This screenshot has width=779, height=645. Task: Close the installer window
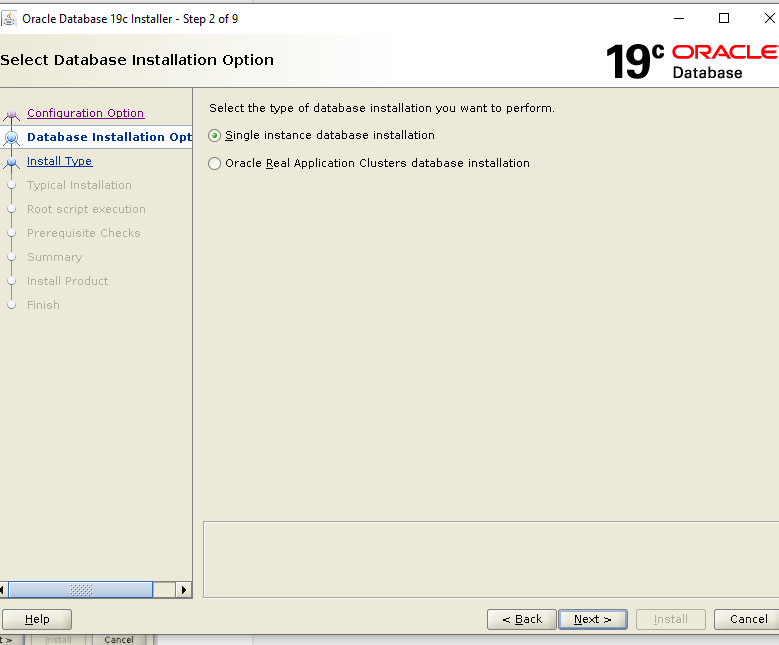click(769, 19)
